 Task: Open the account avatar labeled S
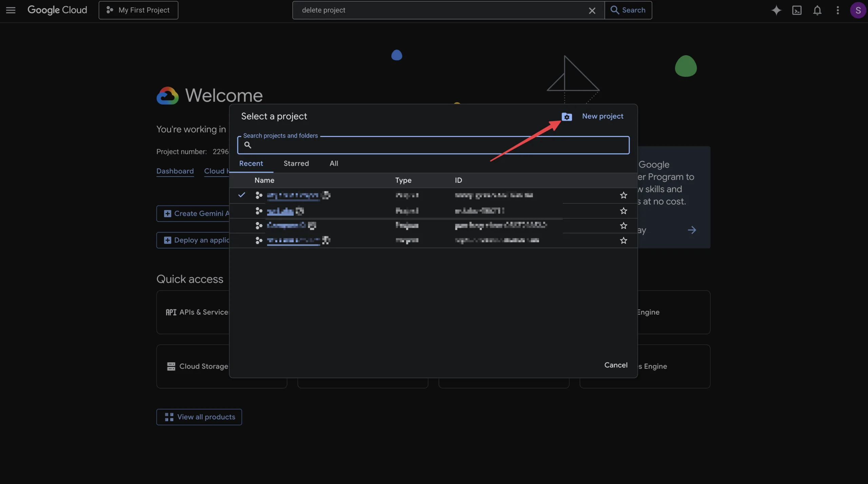click(x=858, y=10)
